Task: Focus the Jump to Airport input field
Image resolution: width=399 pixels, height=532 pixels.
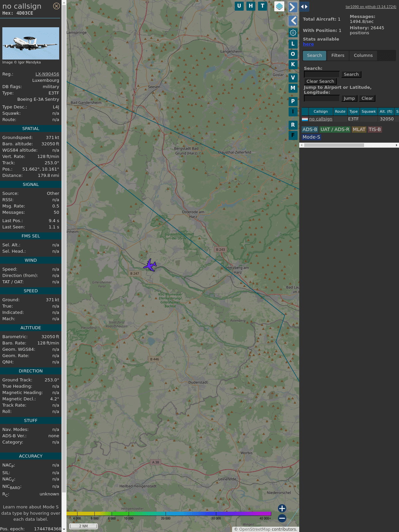Action: pos(322,98)
